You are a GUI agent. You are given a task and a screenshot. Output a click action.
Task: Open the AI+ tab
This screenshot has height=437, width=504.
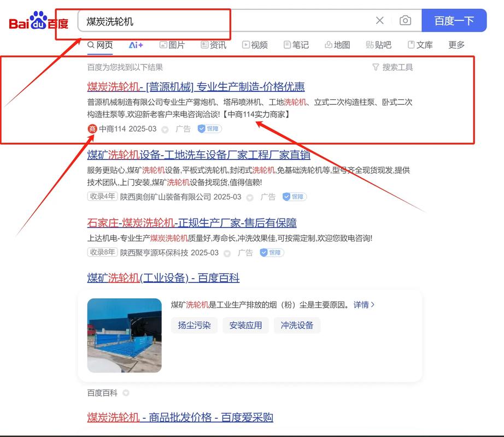tap(136, 45)
